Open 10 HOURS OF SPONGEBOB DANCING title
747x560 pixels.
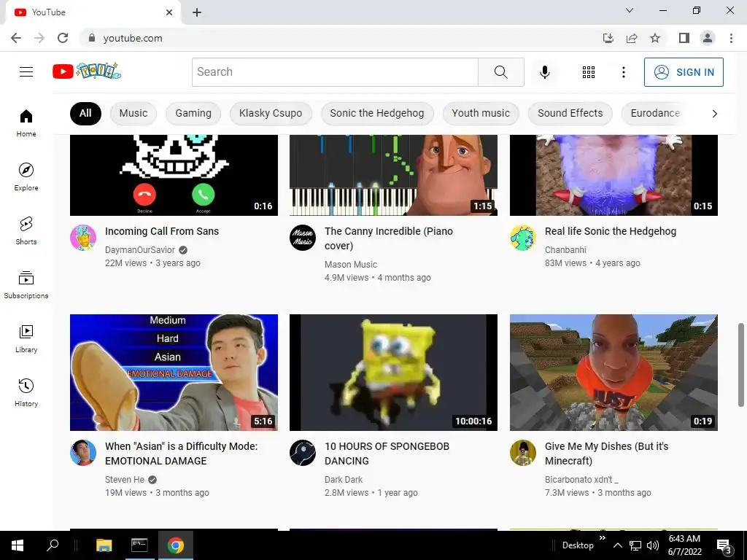387,454
